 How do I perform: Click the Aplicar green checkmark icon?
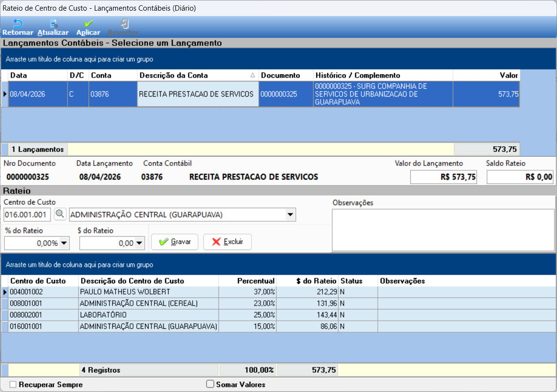pyautogui.click(x=88, y=24)
